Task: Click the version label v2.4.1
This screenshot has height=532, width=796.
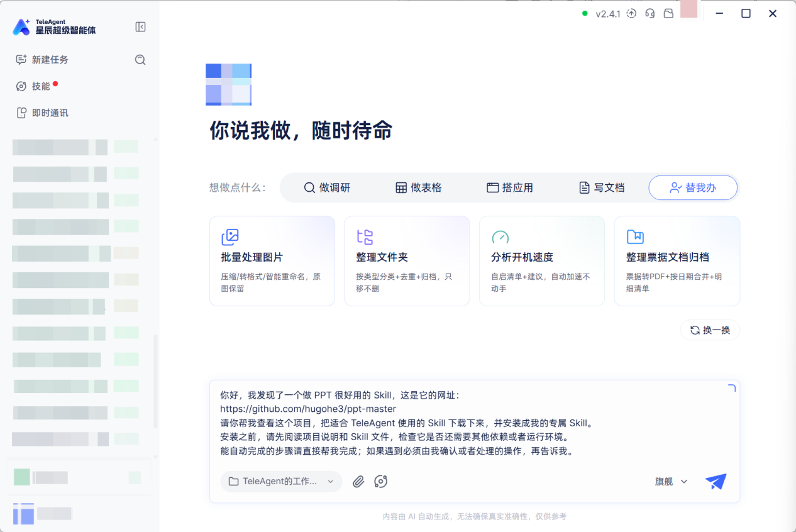Action: click(608, 14)
